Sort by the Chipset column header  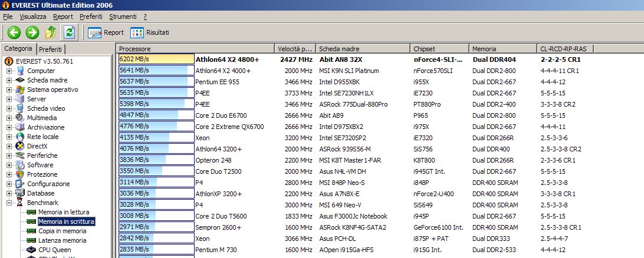[x=440, y=49]
